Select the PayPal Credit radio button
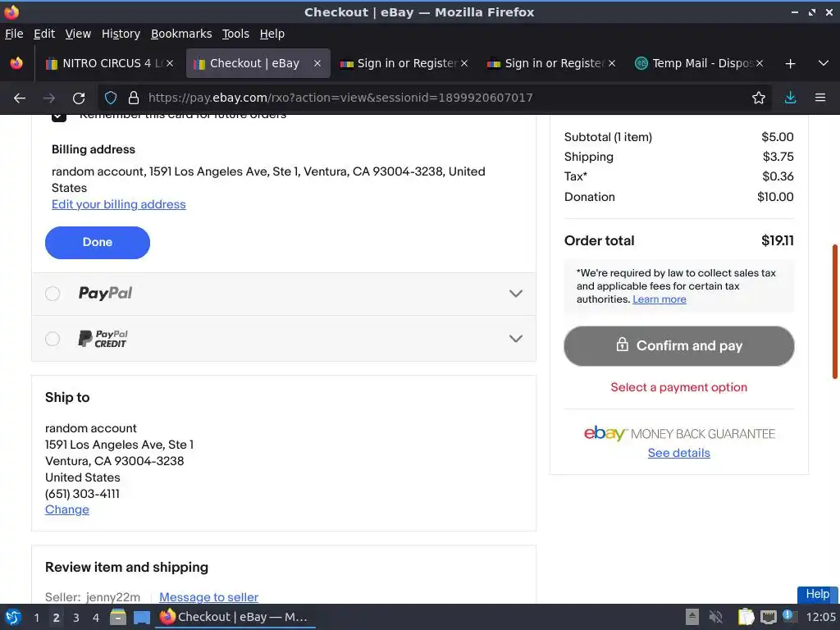 point(52,339)
